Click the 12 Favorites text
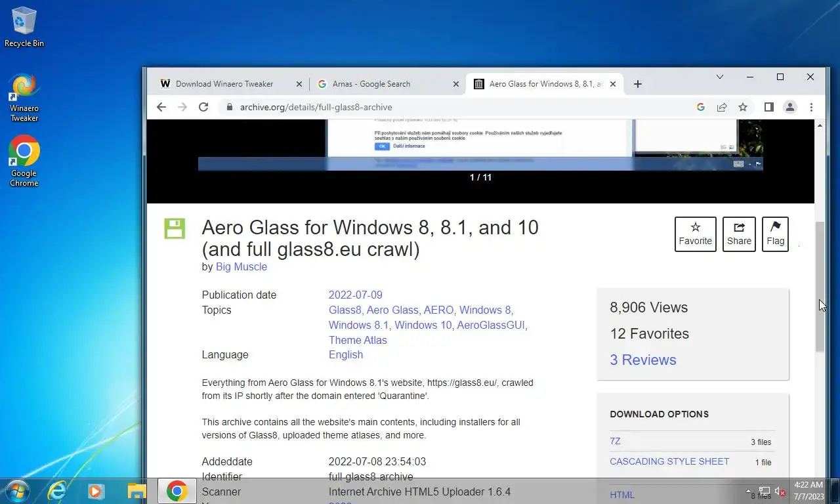 650,333
